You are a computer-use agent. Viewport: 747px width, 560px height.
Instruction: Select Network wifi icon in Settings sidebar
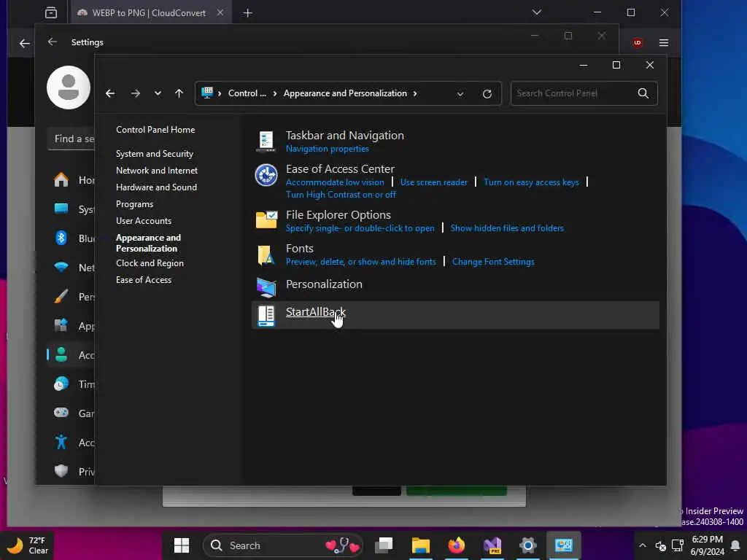(61, 267)
